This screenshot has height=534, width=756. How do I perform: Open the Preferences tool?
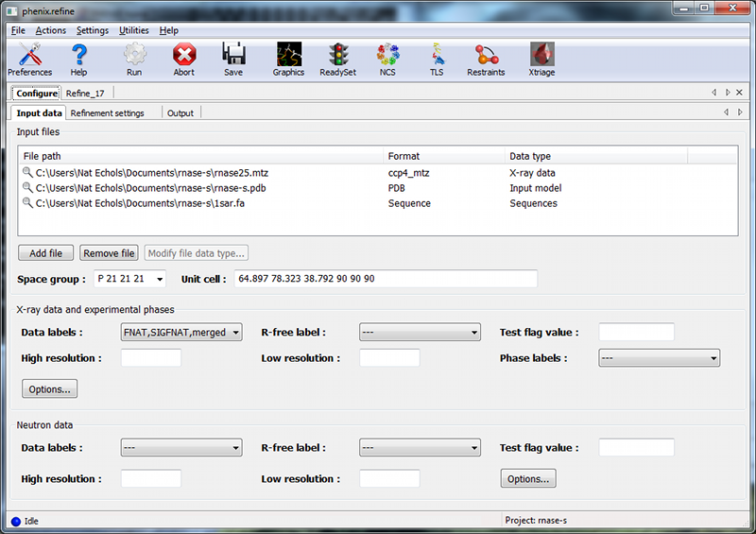29,59
